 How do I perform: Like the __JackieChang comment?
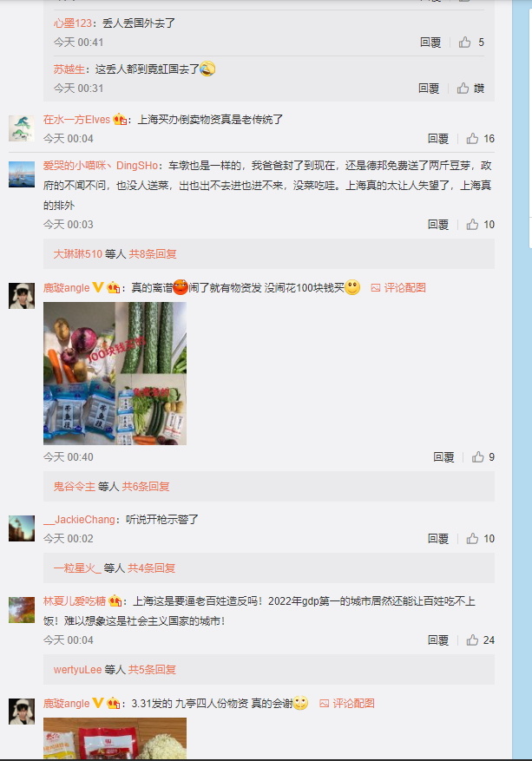(x=472, y=538)
